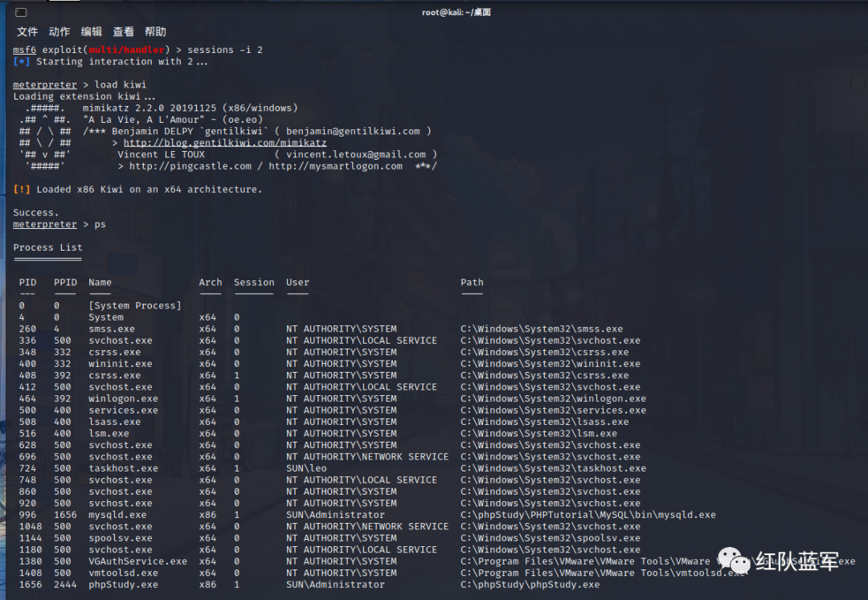The height and width of the screenshot is (600, 868).
Task: Click the 'sessions -i 2' command text
Action: point(225,50)
